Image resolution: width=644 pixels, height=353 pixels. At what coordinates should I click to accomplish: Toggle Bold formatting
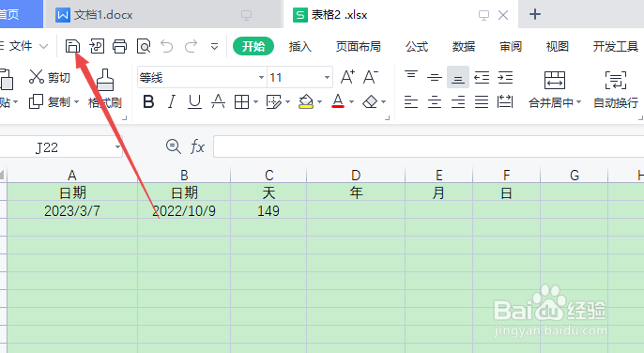[x=148, y=101]
